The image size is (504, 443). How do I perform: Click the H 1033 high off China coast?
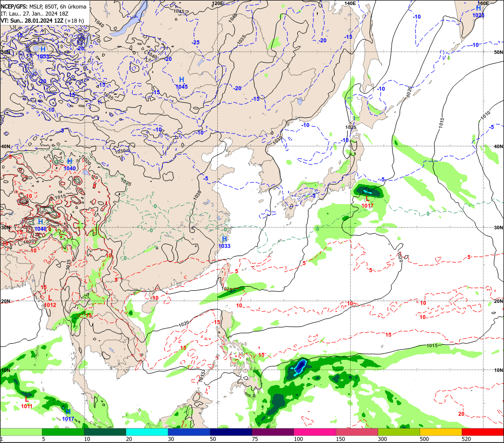coord(224,242)
